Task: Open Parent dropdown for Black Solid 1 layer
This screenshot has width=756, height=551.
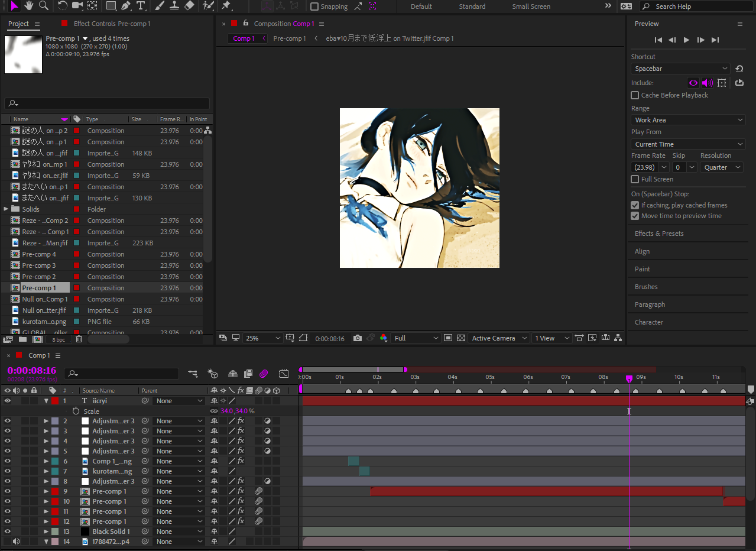Action: click(179, 531)
